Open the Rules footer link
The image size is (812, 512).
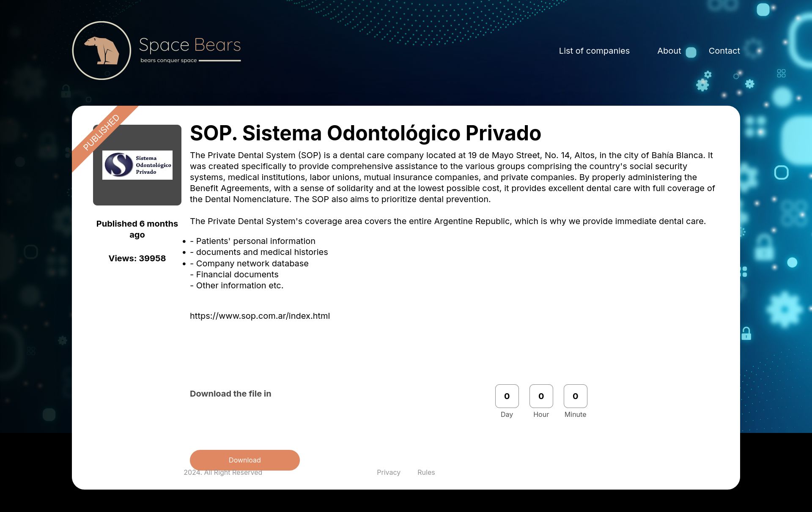pos(426,472)
